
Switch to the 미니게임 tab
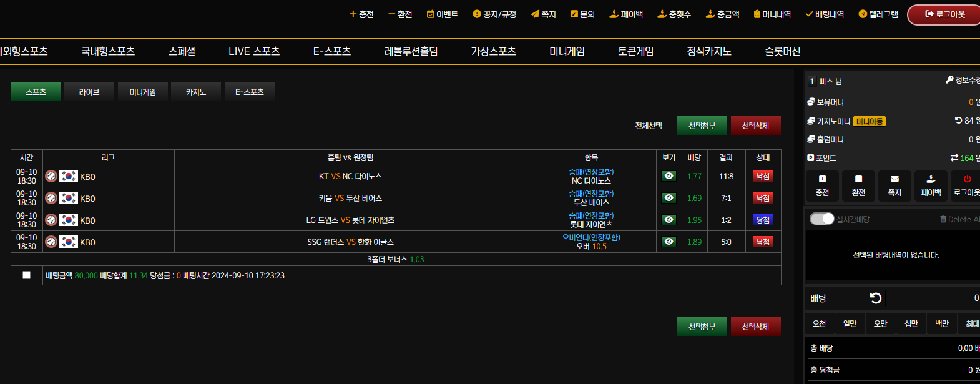(x=143, y=92)
